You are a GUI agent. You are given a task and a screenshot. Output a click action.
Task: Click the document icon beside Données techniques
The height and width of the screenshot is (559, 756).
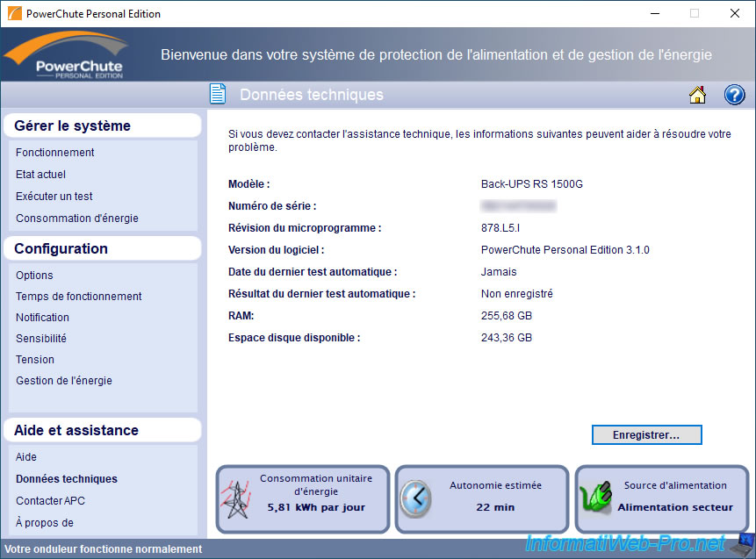pyautogui.click(x=218, y=94)
